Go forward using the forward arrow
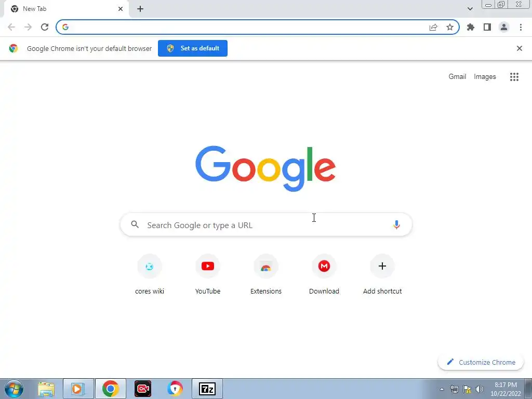This screenshot has height=399, width=532. [x=28, y=27]
